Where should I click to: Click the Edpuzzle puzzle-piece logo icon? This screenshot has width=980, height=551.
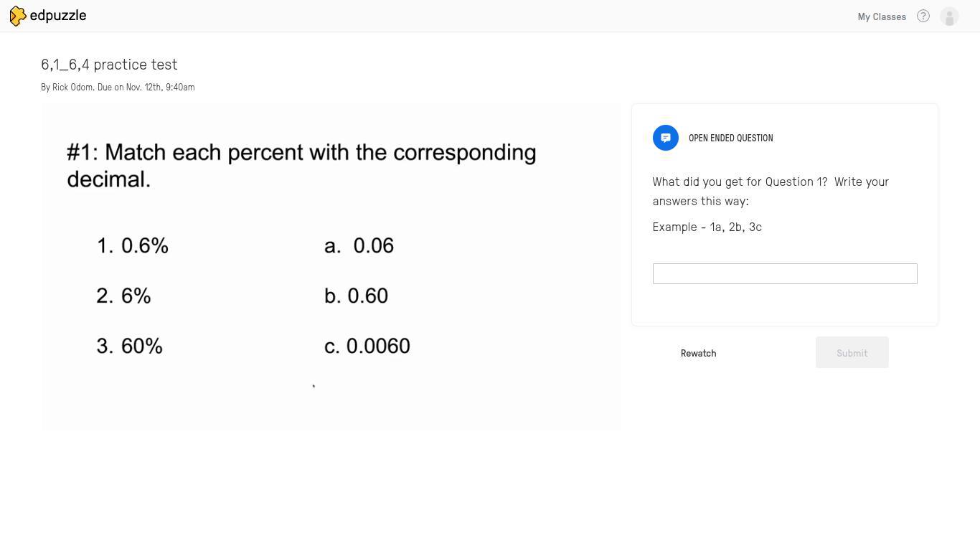18,16
